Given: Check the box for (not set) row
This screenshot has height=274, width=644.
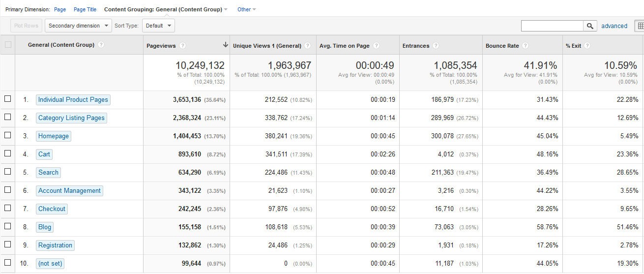Looking at the screenshot, I should tap(7, 263).
